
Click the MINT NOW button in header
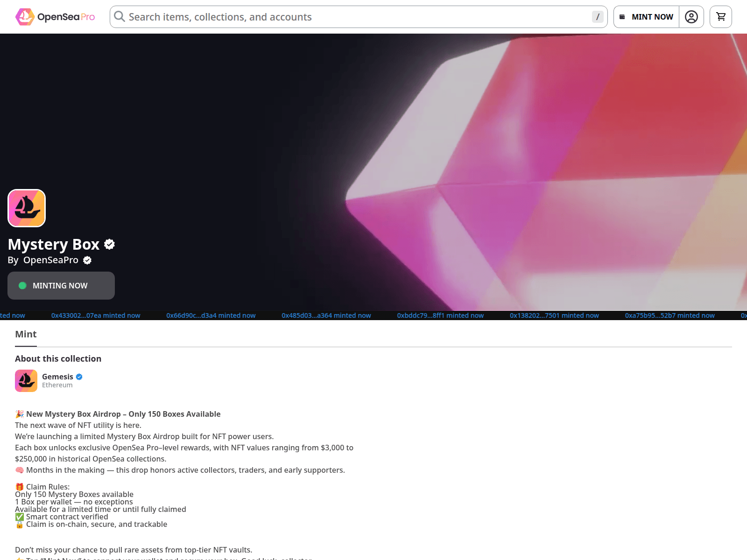tap(646, 17)
